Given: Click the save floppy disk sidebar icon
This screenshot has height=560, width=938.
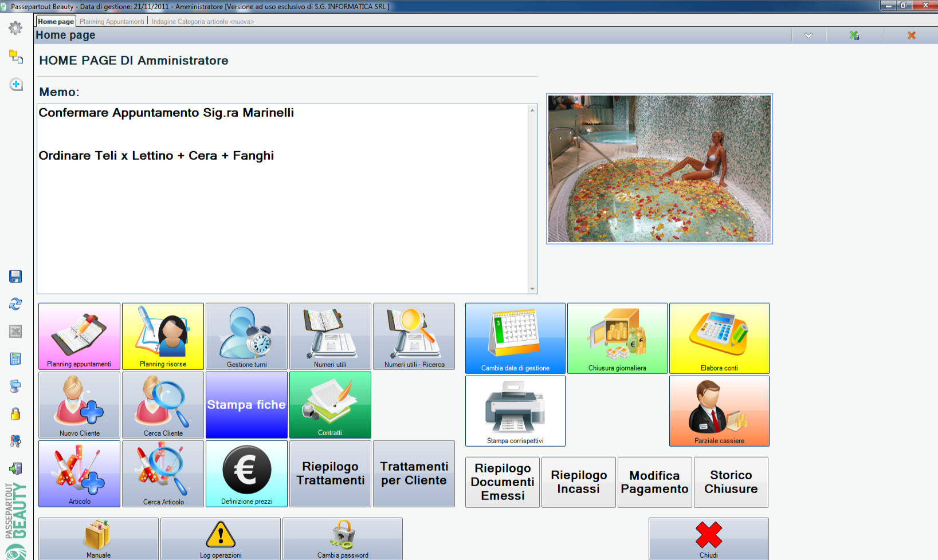Looking at the screenshot, I should click(x=15, y=277).
